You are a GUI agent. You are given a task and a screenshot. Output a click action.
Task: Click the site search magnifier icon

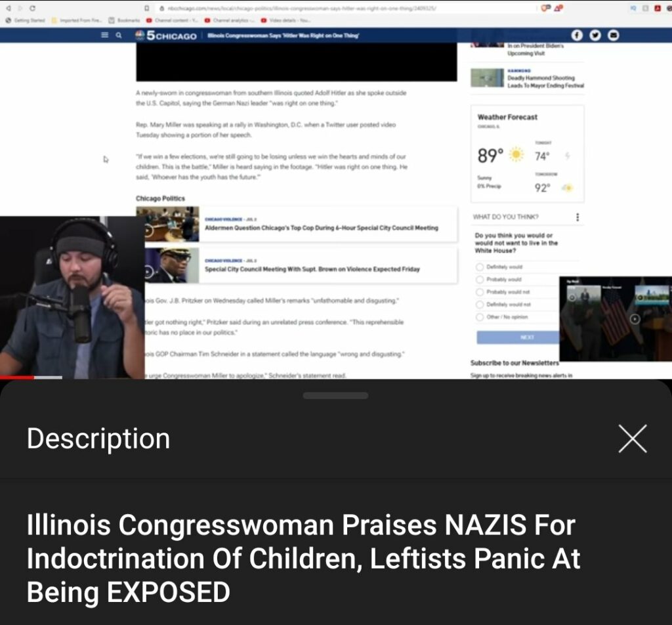coord(119,35)
